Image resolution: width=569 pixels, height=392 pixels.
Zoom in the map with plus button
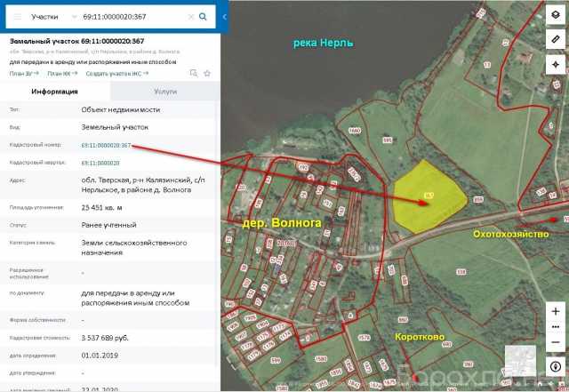(x=556, y=311)
